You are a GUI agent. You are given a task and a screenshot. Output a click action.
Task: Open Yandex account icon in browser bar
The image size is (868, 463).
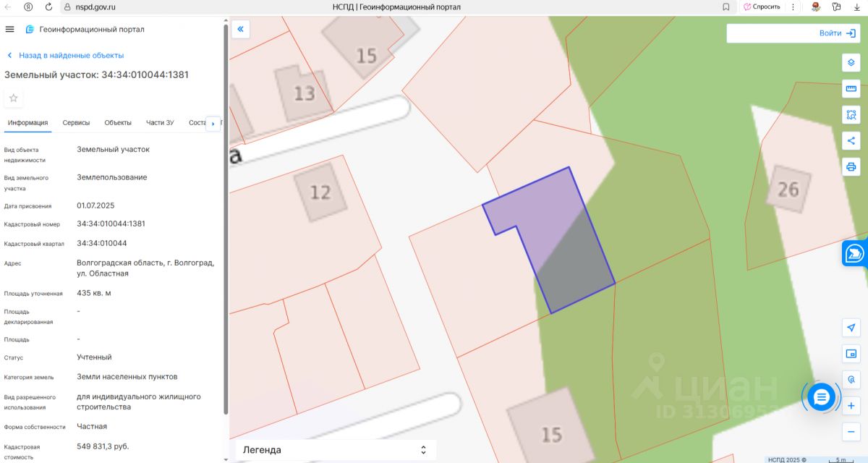[x=27, y=7]
